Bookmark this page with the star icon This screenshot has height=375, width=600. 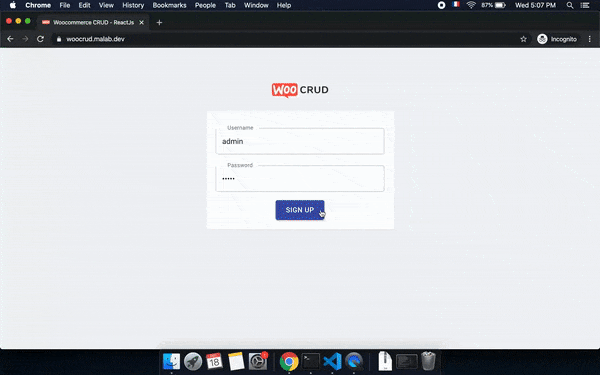pyautogui.click(x=523, y=39)
